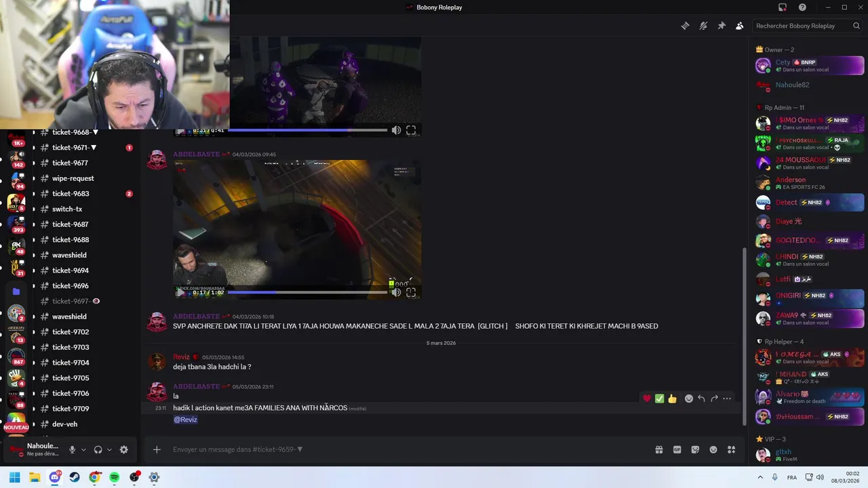This screenshot has width=868, height=488.
Task: Open ABDELBASTE profile from 09:45 message
Action: pos(196,154)
